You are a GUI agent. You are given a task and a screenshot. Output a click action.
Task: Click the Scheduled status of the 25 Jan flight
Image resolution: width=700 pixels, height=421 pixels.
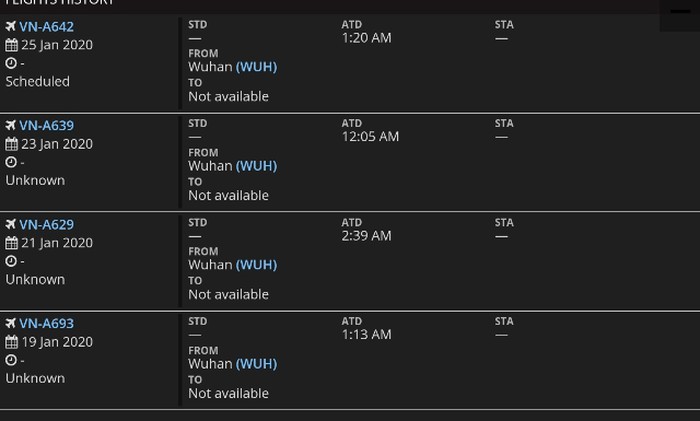tap(38, 82)
